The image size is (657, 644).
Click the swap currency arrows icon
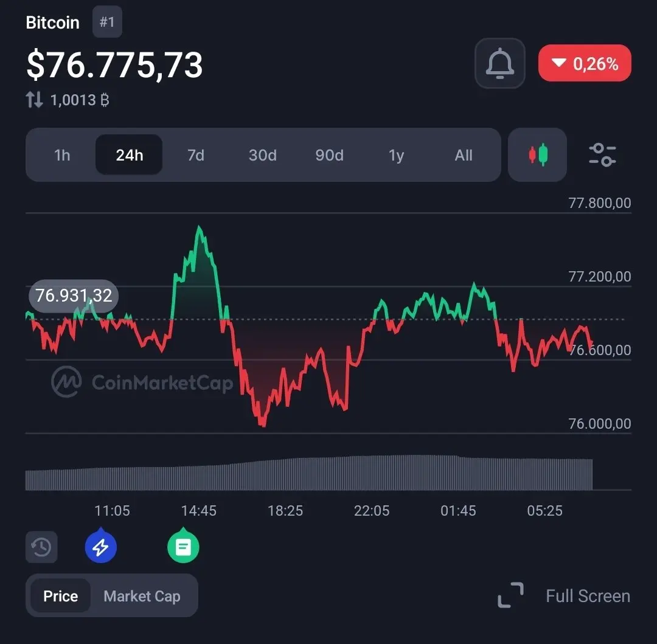34,100
